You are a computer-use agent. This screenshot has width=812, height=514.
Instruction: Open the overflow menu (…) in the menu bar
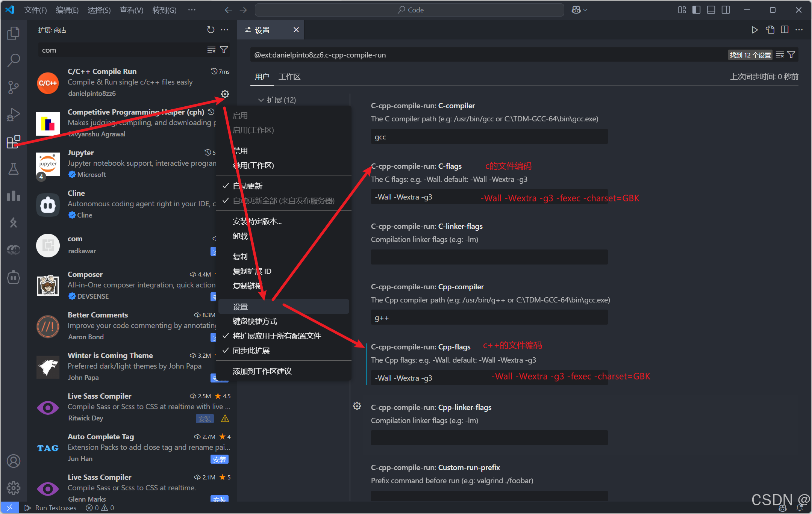pos(192,10)
